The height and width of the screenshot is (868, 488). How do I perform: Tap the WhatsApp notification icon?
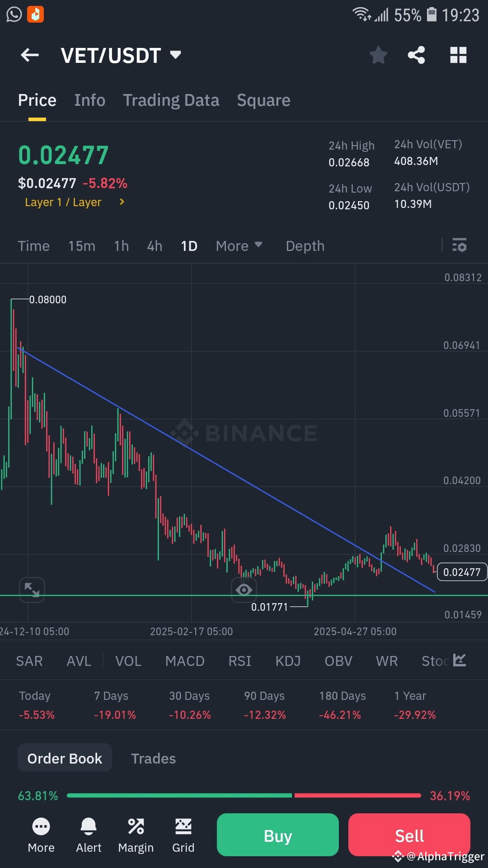[x=14, y=14]
